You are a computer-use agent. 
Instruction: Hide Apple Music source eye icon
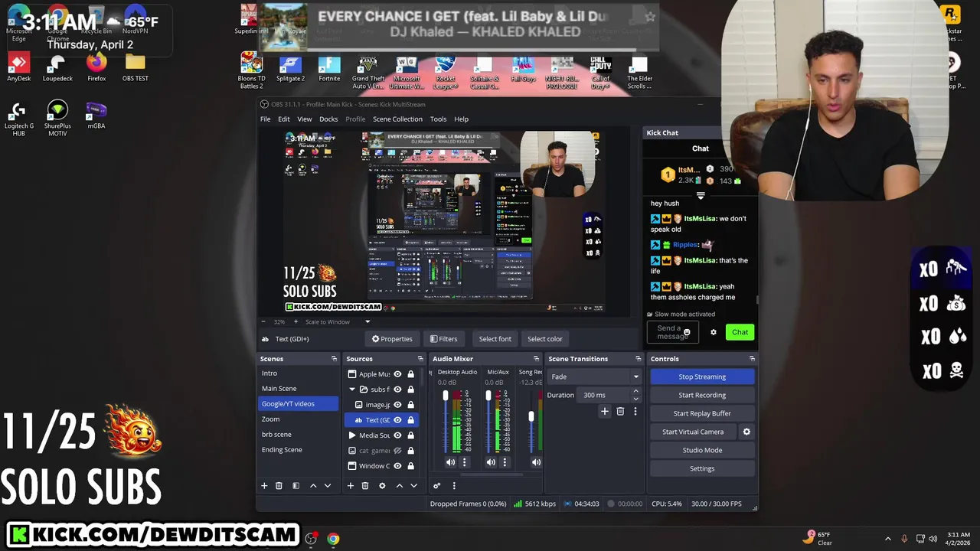pyautogui.click(x=397, y=374)
